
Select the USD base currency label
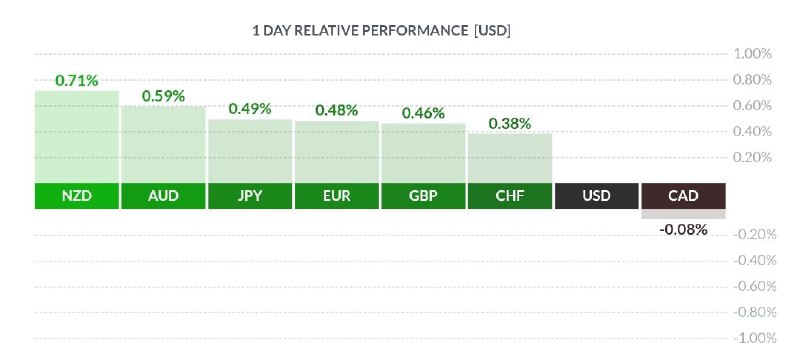point(596,196)
